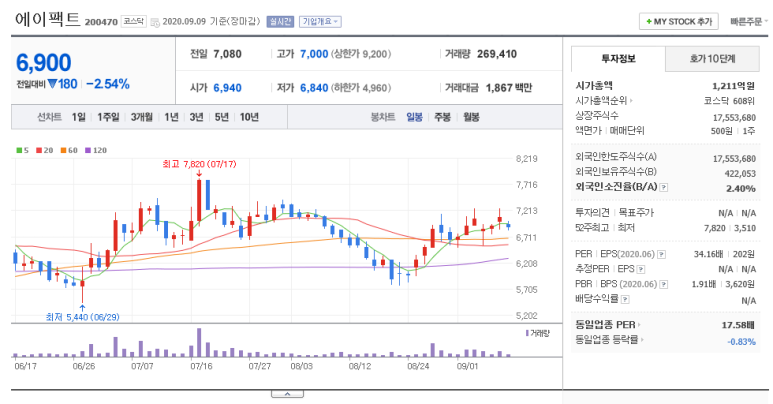Open help icon next to 추정PER EPS

pos(640,269)
